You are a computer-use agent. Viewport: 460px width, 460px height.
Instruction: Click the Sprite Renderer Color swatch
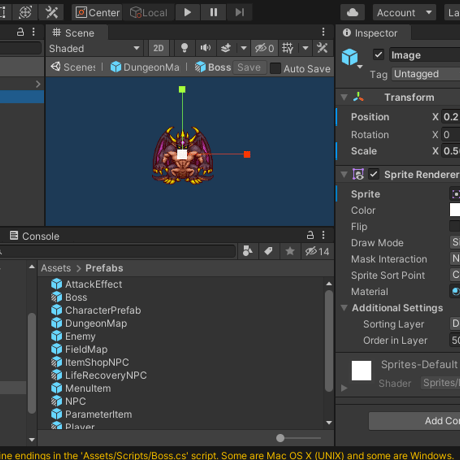455,210
